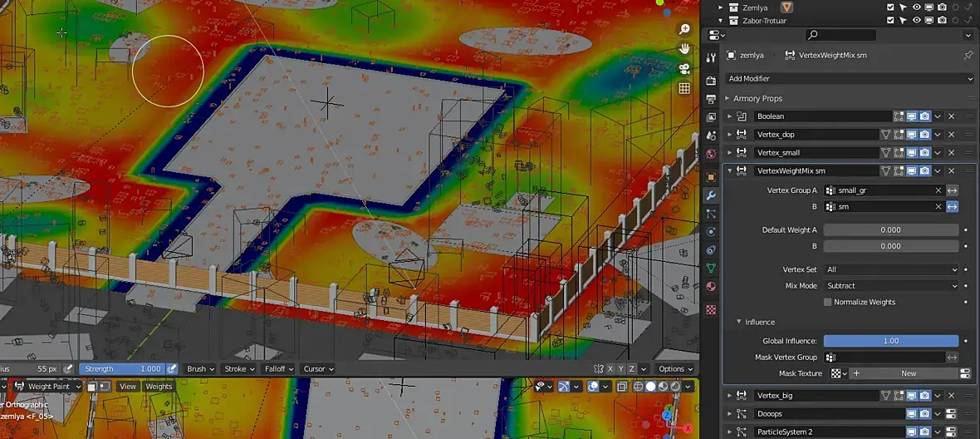The width and height of the screenshot is (980, 439).
Task: Open the View menu in lower viewport
Action: tap(128, 387)
